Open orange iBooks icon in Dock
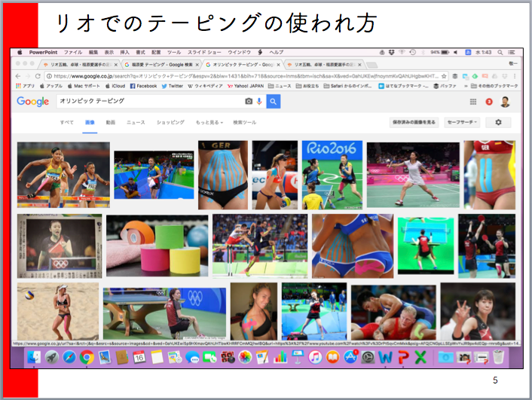532x400 pixels. pos(333,358)
